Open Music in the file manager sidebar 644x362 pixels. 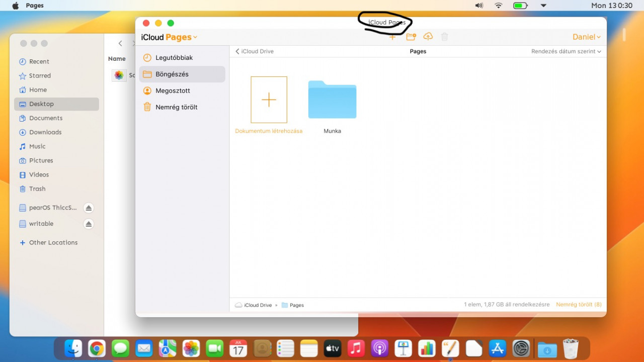click(56, 146)
